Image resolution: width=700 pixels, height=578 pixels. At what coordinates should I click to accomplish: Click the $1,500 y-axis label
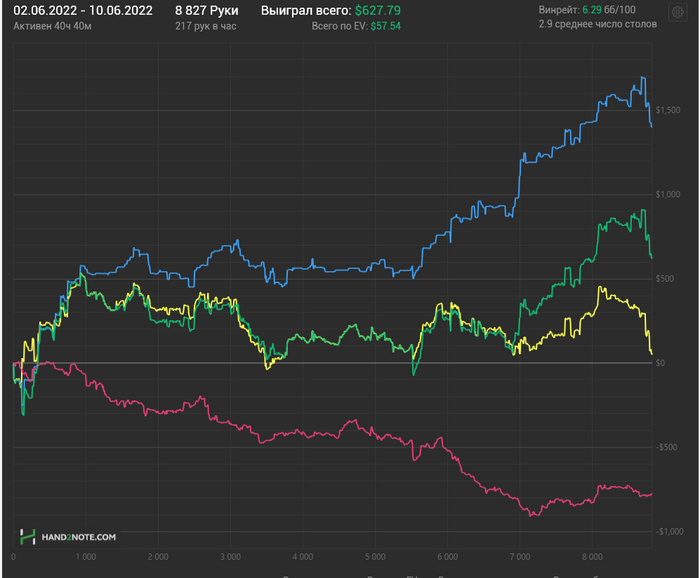point(668,110)
